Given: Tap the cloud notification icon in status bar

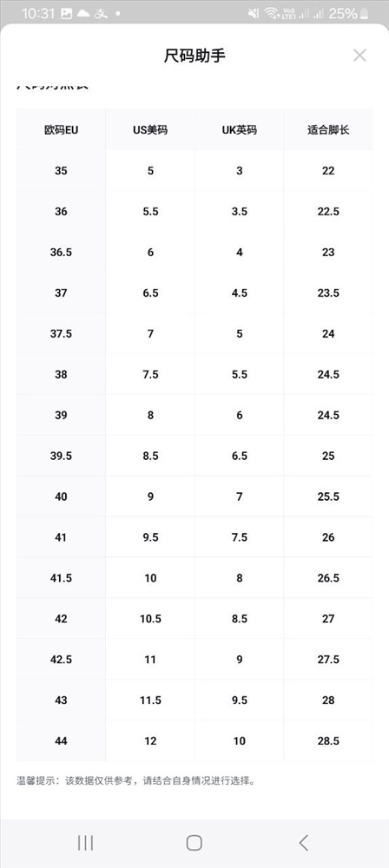Looking at the screenshot, I should tap(83, 14).
